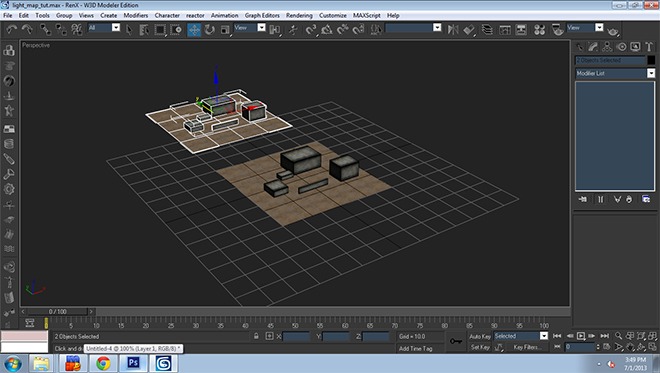Open the Rendering menu

(x=299, y=15)
